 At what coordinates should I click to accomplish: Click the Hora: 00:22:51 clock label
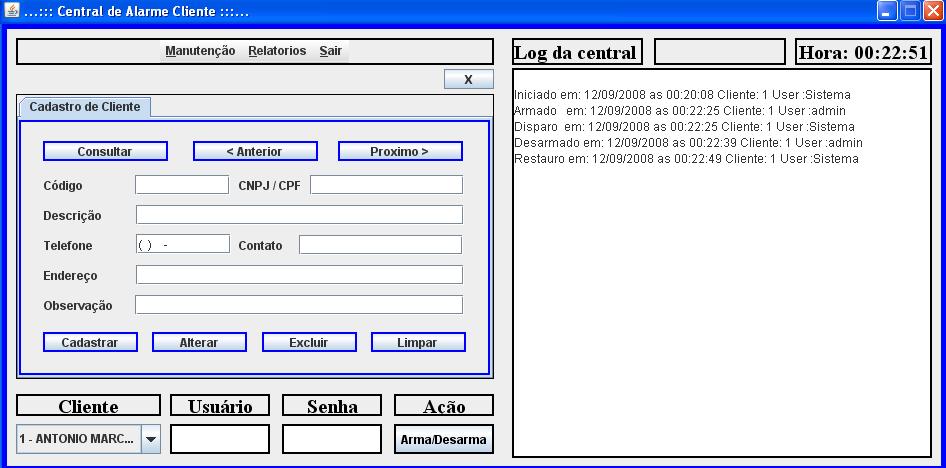pos(863,52)
